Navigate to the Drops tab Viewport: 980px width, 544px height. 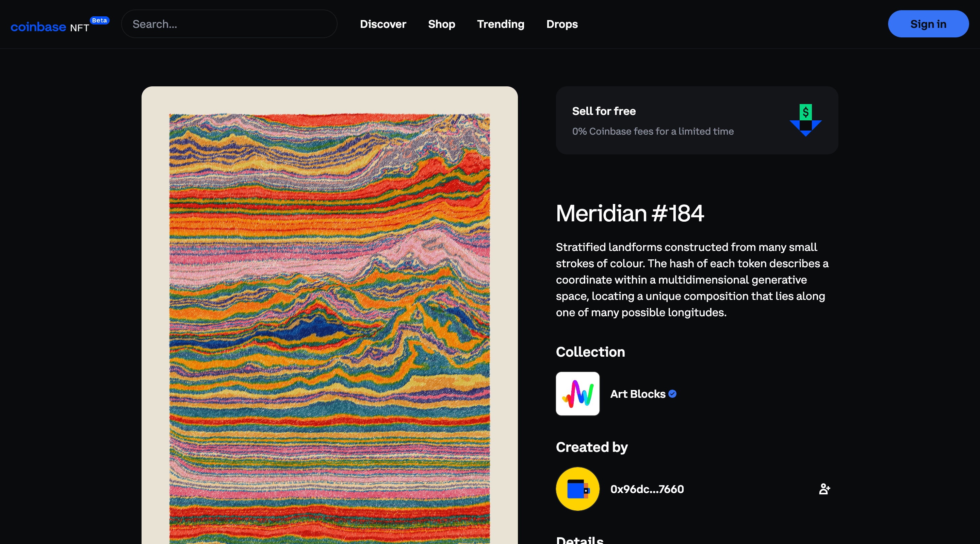point(562,24)
